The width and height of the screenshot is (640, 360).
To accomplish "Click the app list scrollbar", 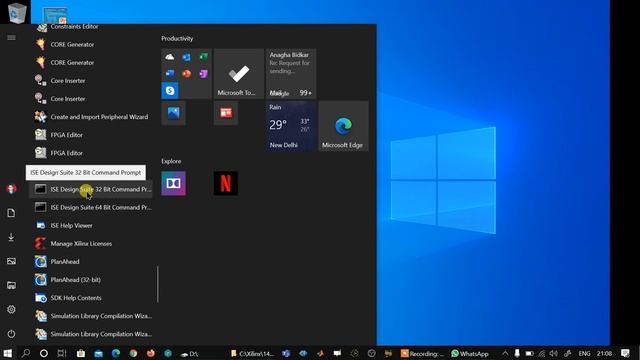I will tap(158, 284).
